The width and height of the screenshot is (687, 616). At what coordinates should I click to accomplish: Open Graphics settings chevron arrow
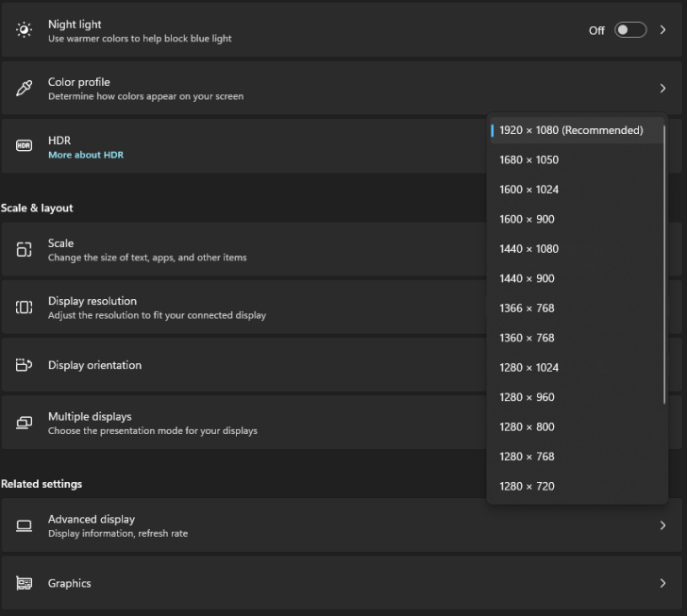(x=662, y=583)
